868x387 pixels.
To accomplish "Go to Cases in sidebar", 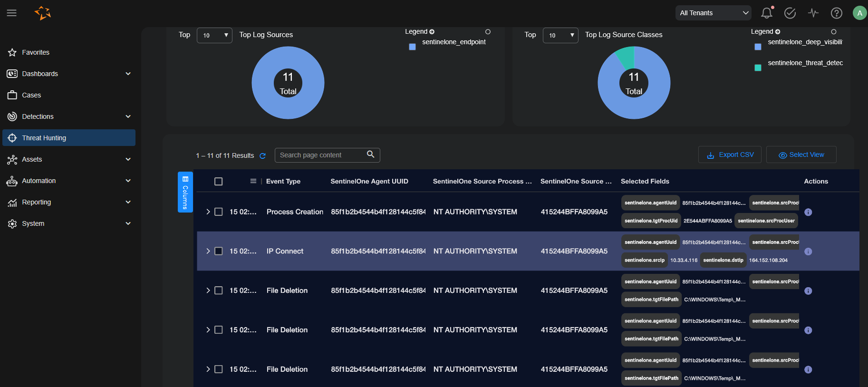I will (x=31, y=95).
